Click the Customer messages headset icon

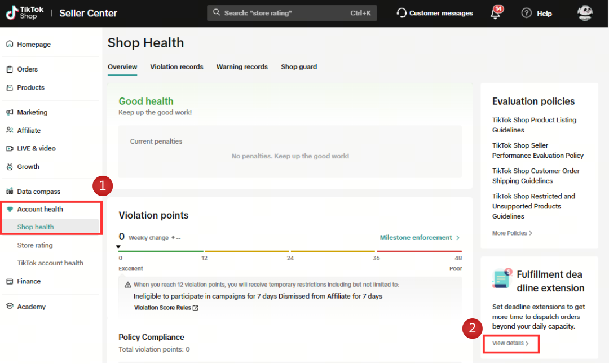pyautogui.click(x=401, y=13)
